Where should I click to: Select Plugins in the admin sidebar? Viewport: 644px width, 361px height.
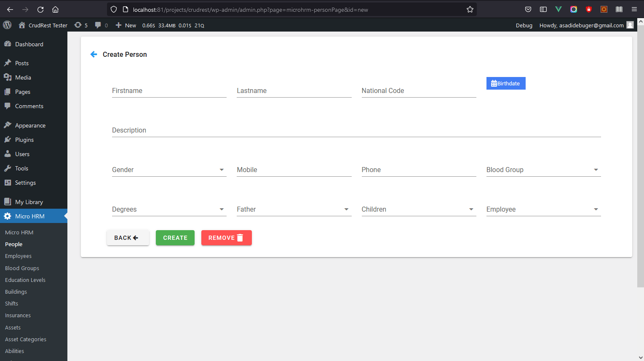[x=24, y=140]
